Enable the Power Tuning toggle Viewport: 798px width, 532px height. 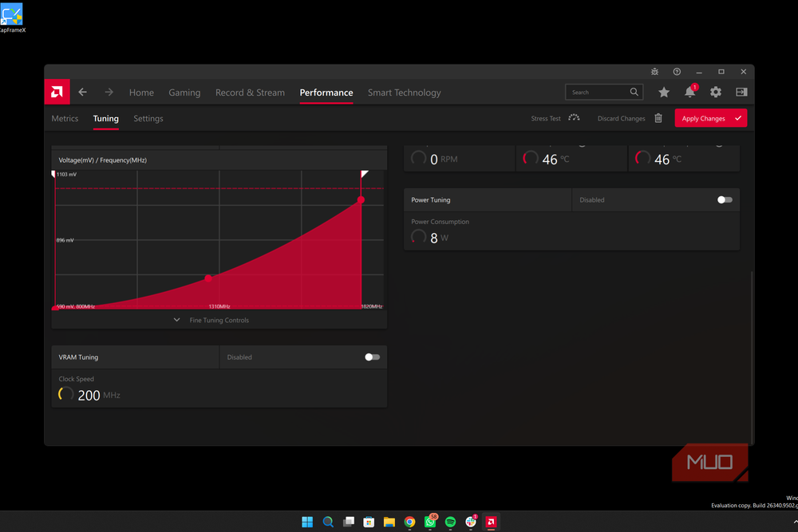725,200
